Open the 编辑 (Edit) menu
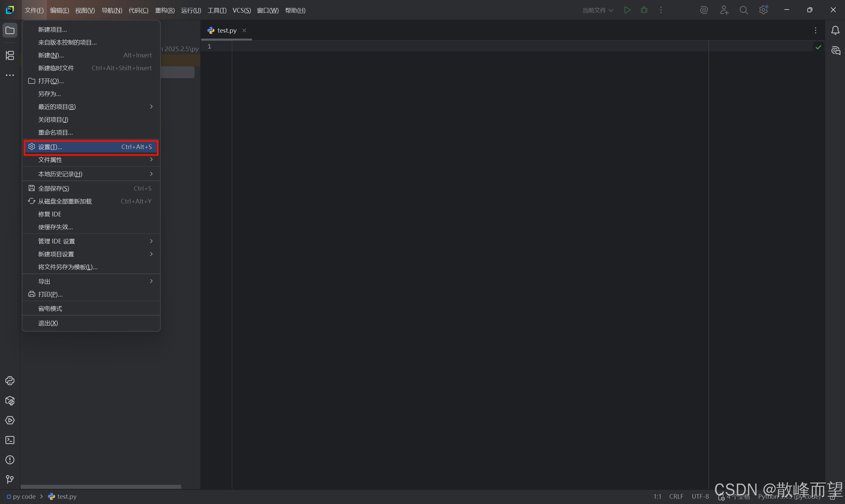The width and height of the screenshot is (845, 504). pyautogui.click(x=59, y=10)
